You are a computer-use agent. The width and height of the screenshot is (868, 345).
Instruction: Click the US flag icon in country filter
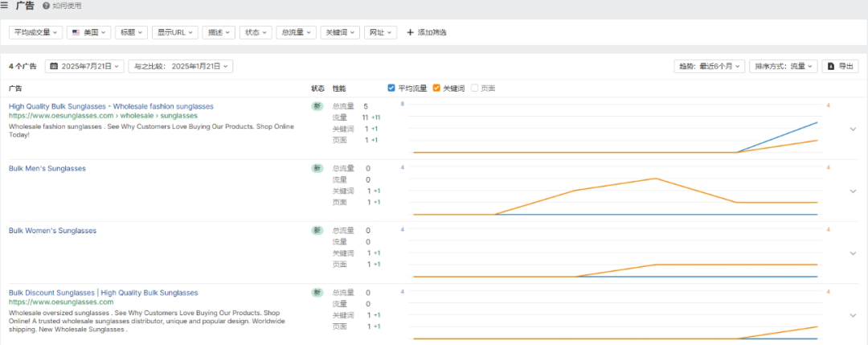[76, 32]
